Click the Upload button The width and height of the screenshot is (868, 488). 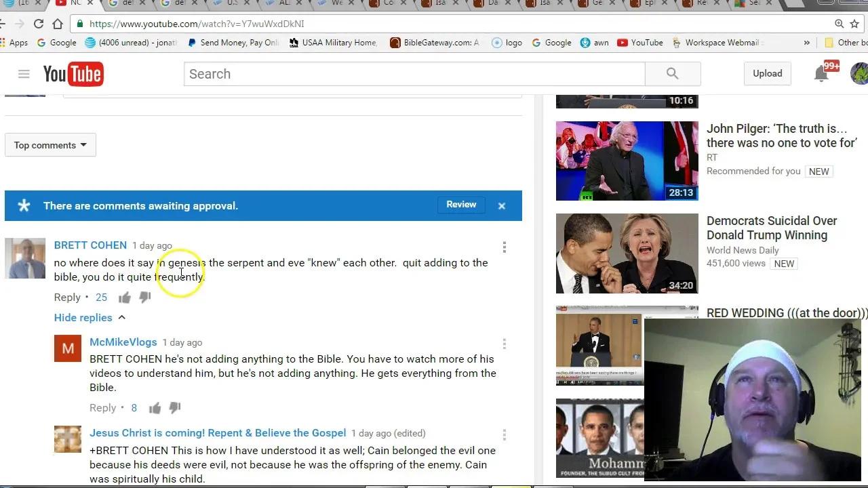click(767, 74)
